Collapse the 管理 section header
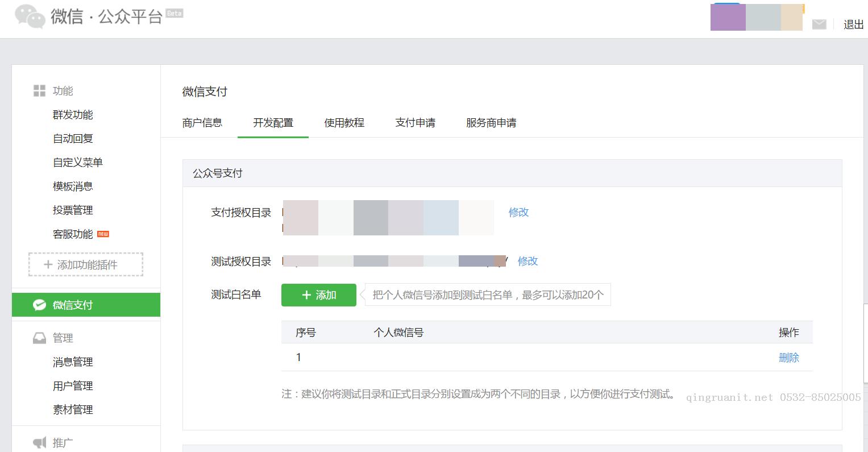The image size is (868, 452). point(64,337)
